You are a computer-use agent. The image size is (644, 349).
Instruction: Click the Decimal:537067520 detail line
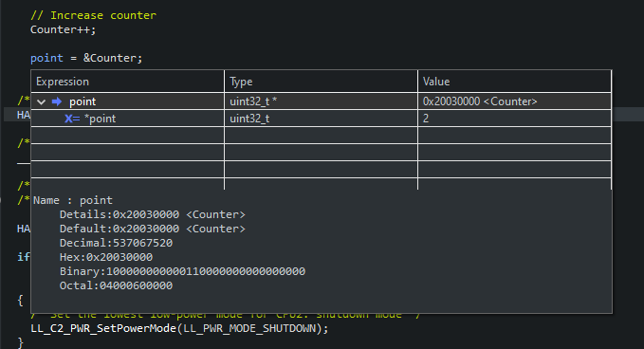click(116, 243)
